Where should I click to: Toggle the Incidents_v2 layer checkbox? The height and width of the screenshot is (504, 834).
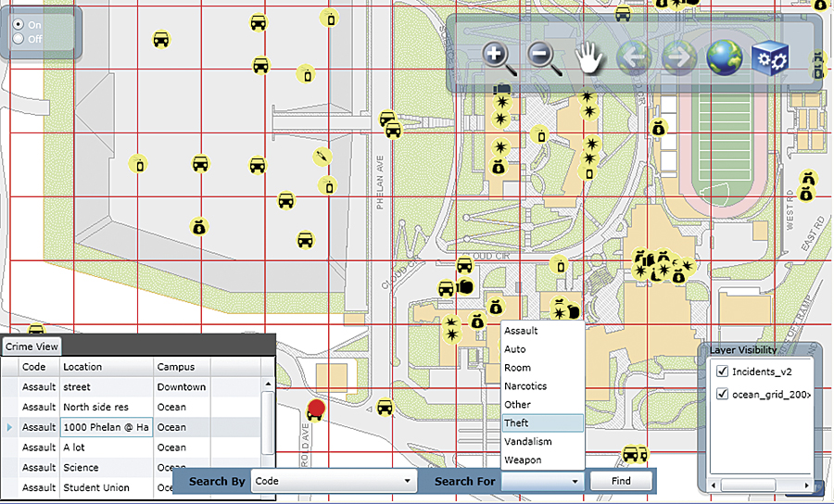click(x=722, y=372)
